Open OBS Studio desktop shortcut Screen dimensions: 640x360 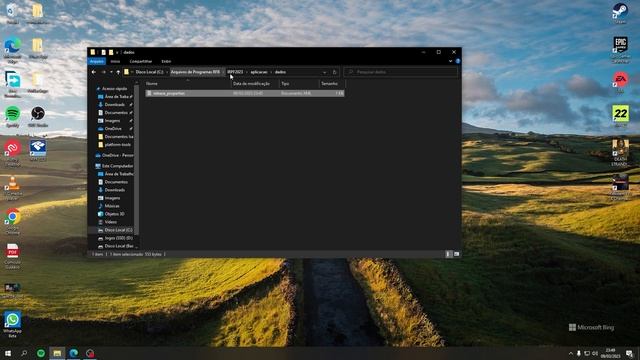coord(38,116)
